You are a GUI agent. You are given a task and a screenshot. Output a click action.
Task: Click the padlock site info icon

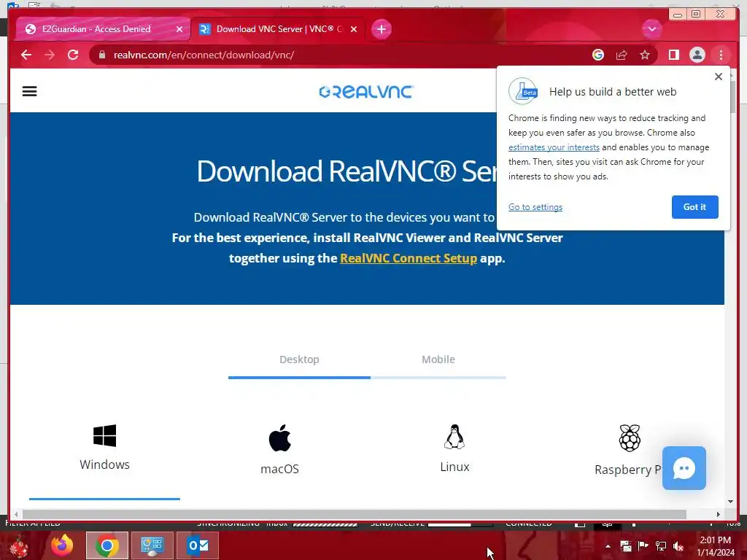[x=101, y=55]
